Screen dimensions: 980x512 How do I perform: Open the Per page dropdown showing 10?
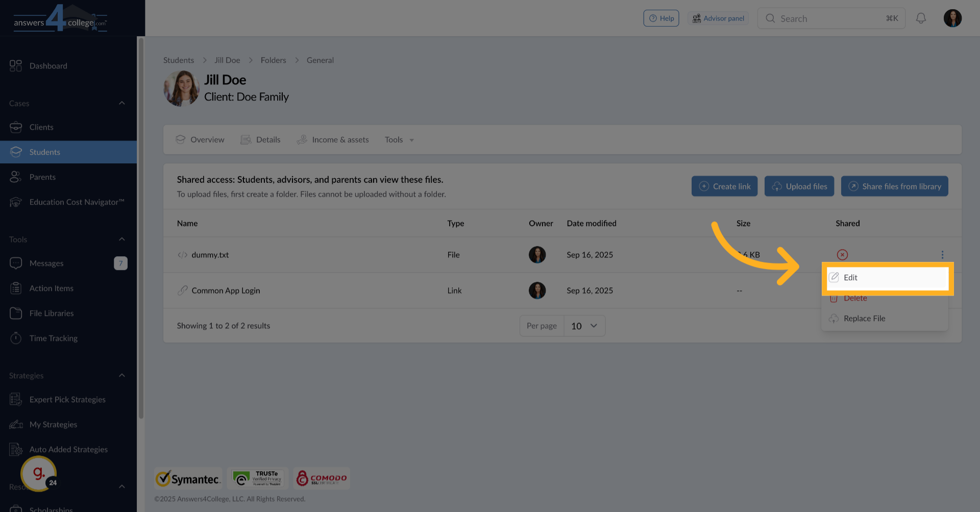click(584, 326)
